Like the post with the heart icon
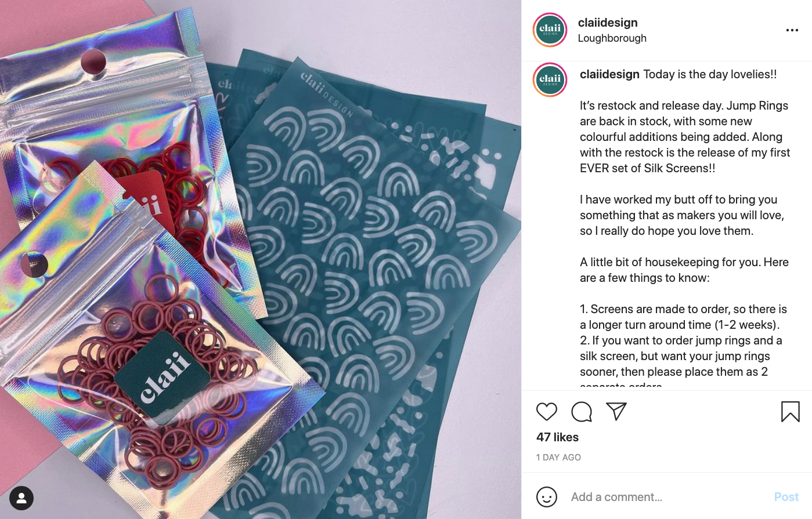The image size is (812, 519). (x=546, y=412)
